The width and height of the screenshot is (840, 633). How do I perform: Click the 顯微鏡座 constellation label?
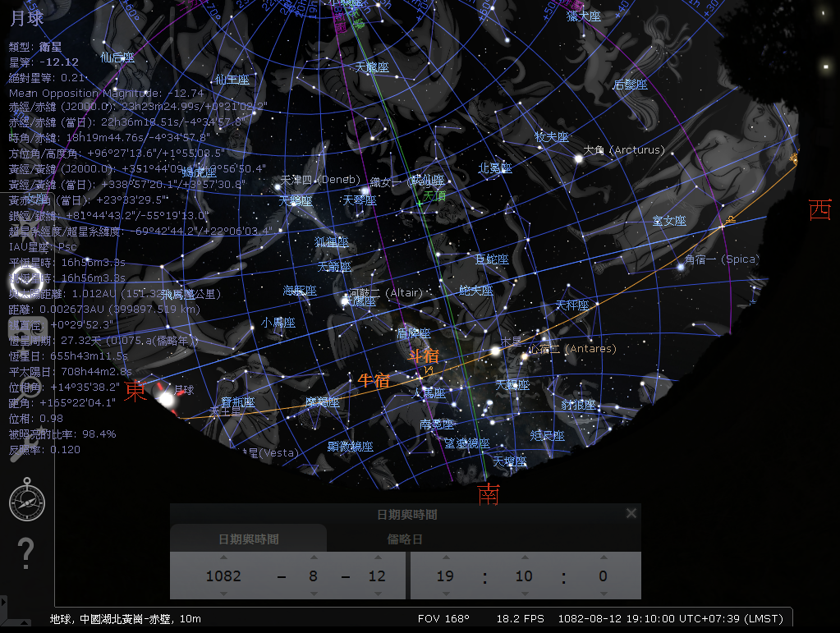[x=351, y=446]
